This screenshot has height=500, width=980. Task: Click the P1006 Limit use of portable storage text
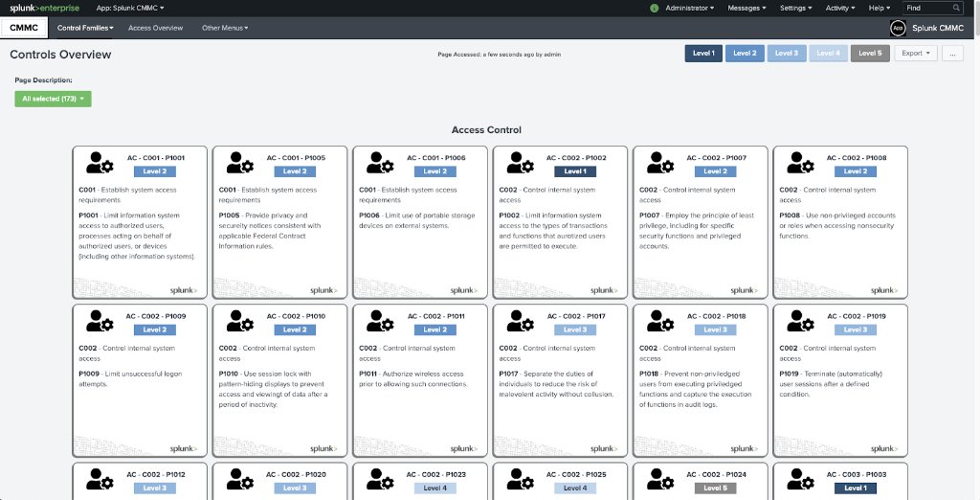(417, 220)
